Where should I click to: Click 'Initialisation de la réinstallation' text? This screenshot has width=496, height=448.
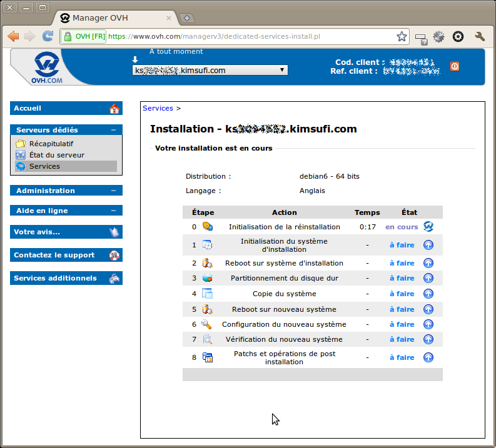[285, 227]
